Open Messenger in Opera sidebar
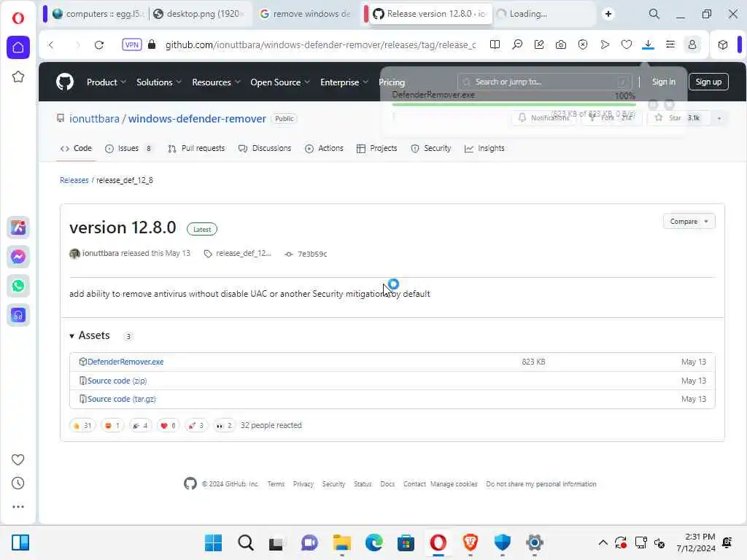The height and width of the screenshot is (560, 747). coord(18,257)
